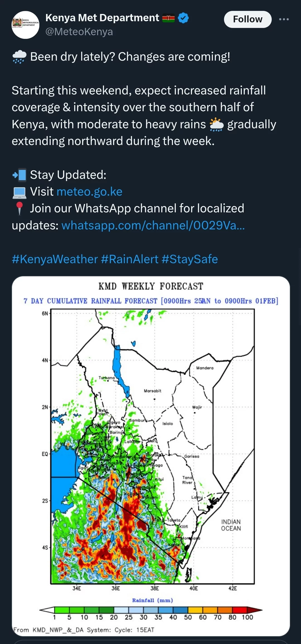Open the WhatsApp channel link
The image size is (301, 644).
pos(153,225)
